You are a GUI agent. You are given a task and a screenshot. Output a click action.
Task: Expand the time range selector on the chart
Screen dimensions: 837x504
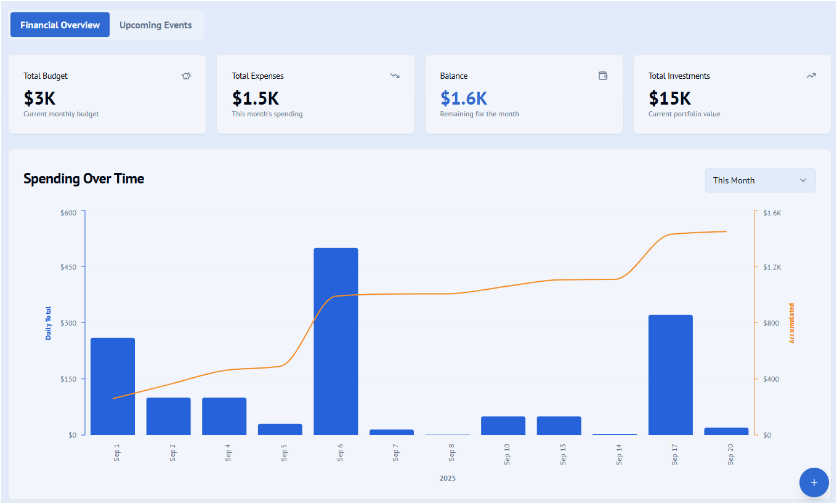pyautogui.click(x=760, y=180)
